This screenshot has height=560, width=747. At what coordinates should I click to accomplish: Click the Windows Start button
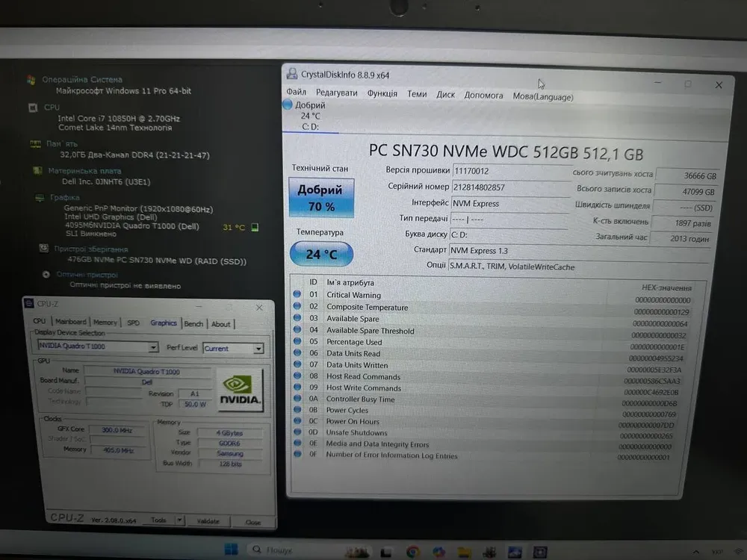click(231, 550)
